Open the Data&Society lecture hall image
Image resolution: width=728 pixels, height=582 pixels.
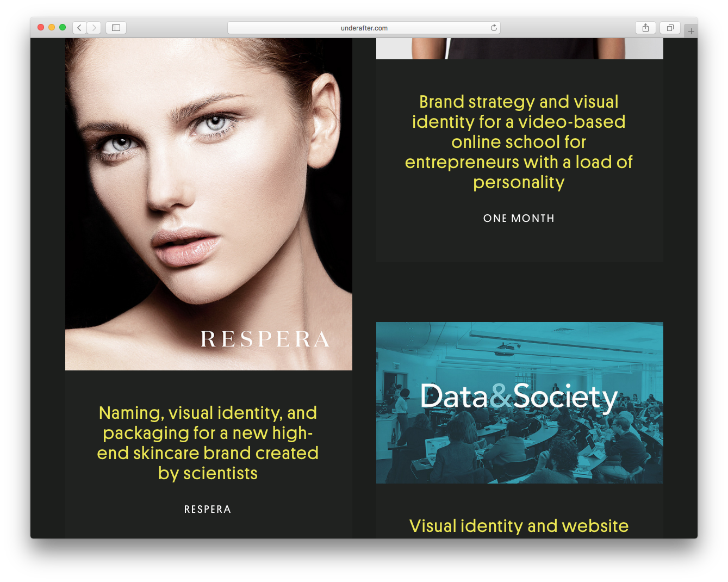520,403
